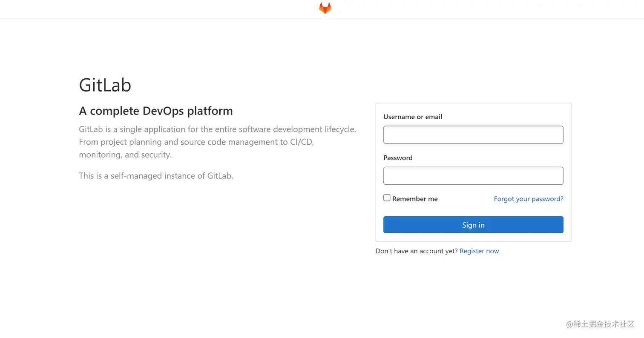Image resolution: width=644 pixels, height=338 pixels.
Task: Click the A complete DevOps platform heading
Action: [155, 111]
